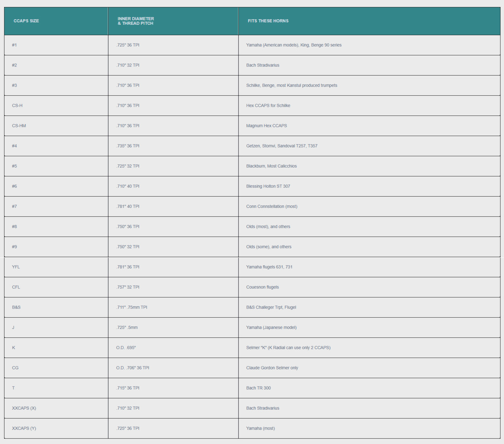The width and height of the screenshot is (504, 444).
Task: Select the XXCAPS (Y) size cell
Action: (56, 428)
